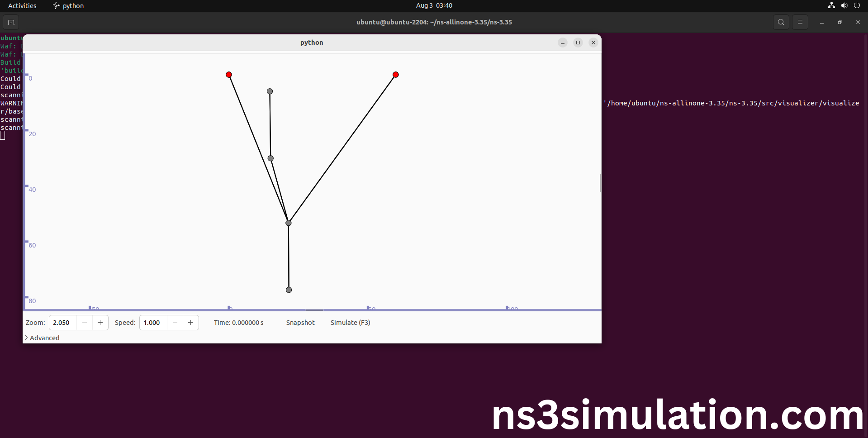This screenshot has width=868, height=438.
Task: Click the volume icon in the system tray
Action: coord(844,5)
